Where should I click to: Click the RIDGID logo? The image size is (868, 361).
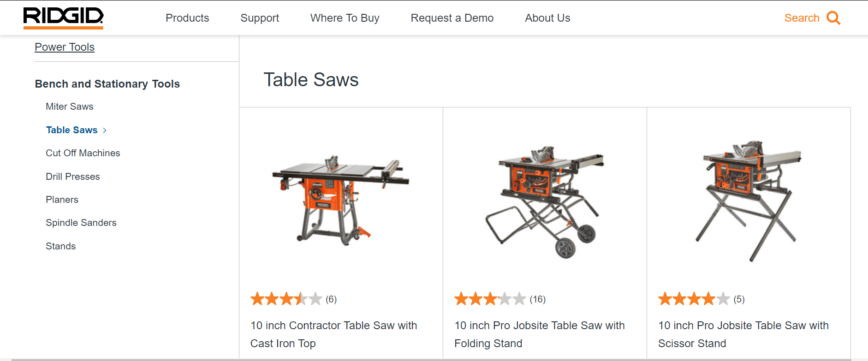coord(63,17)
